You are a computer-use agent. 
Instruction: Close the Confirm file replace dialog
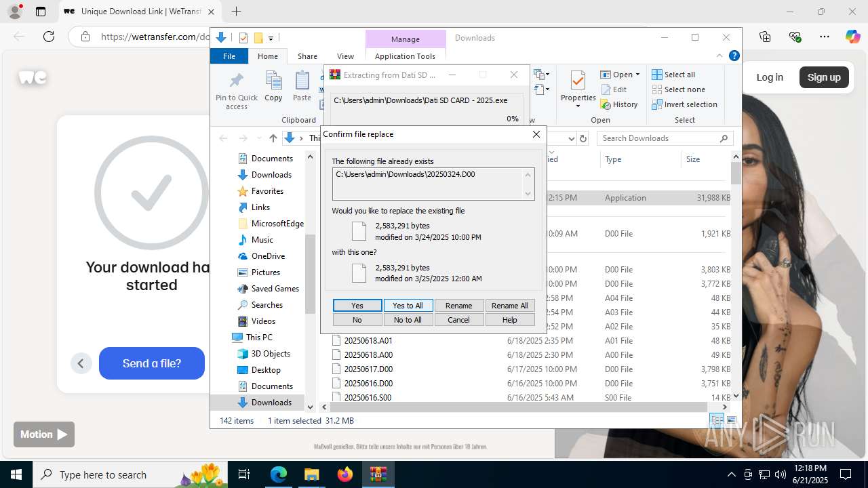536,134
